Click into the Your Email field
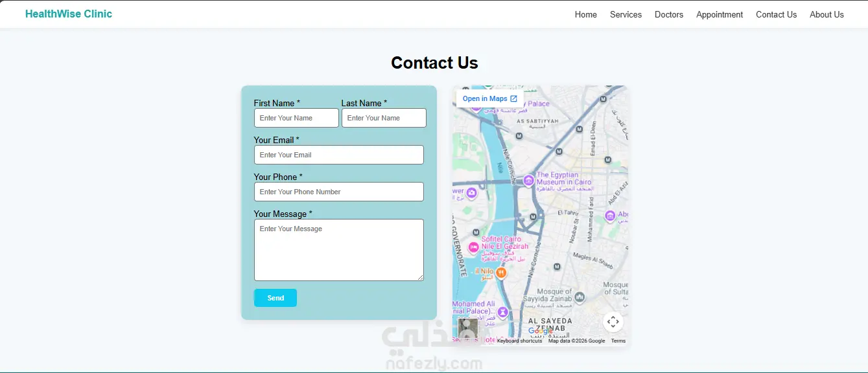The image size is (868, 373). (x=339, y=155)
